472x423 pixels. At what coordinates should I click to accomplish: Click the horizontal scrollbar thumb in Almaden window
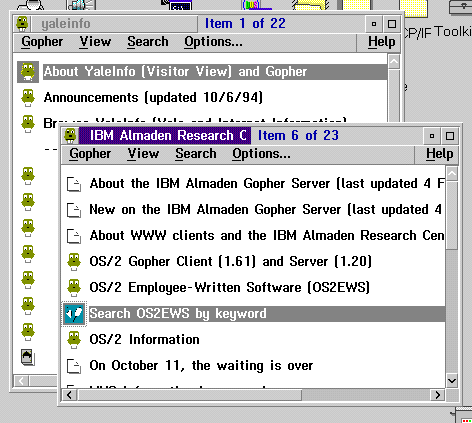pyautogui.click(x=189, y=395)
